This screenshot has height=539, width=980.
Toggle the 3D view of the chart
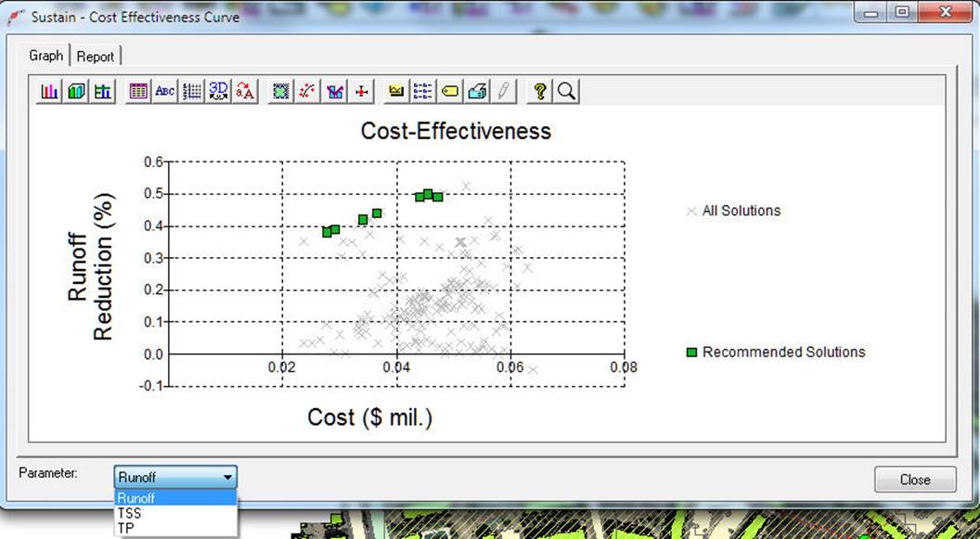pyautogui.click(x=219, y=90)
